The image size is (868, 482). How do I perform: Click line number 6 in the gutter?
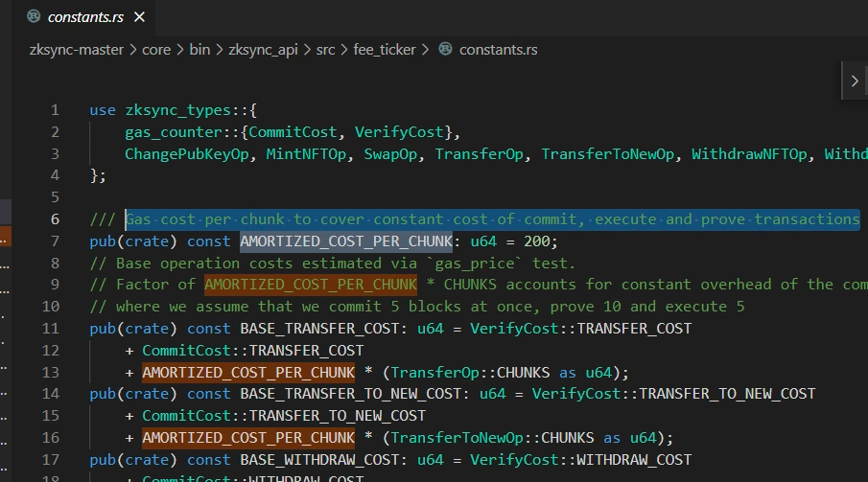55,219
